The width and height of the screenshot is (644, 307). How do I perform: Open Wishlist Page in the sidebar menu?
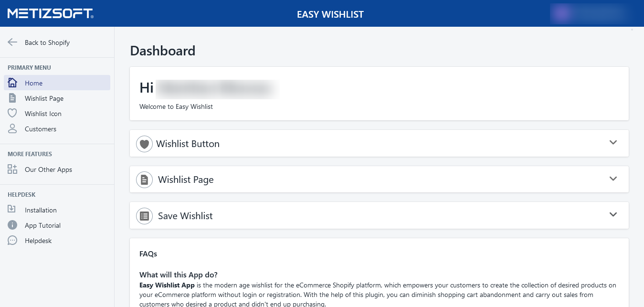44,98
